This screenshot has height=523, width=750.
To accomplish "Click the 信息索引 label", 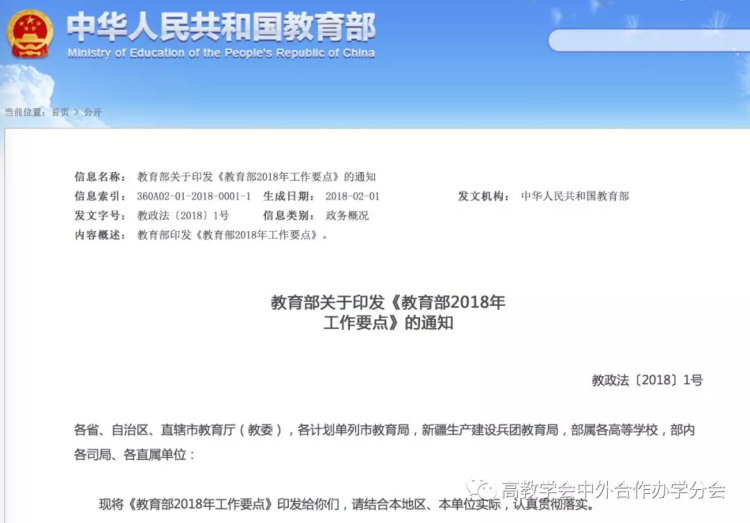I will click(x=100, y=196).
